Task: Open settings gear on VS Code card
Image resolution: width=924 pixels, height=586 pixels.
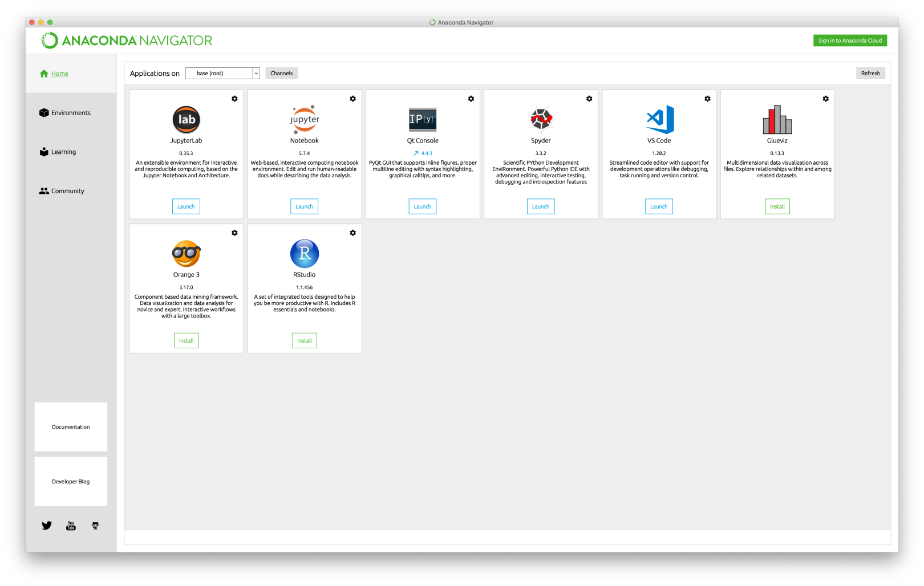Action: [707, 99]
